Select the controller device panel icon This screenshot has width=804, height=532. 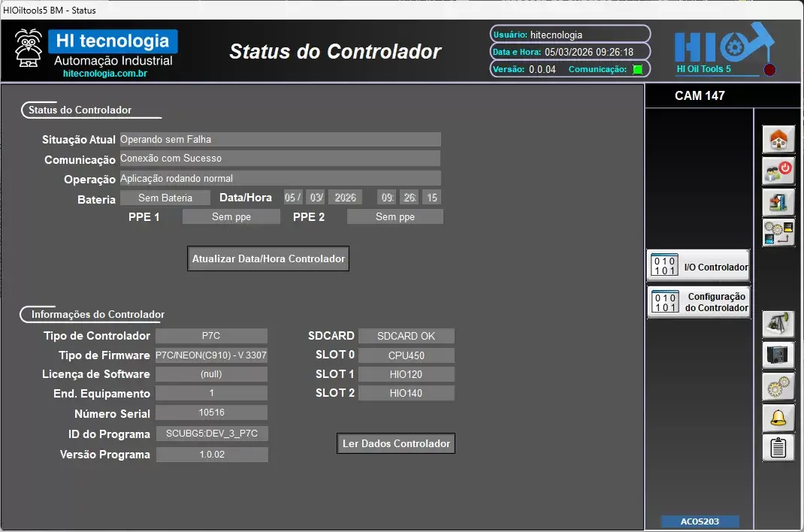(778, 355)
